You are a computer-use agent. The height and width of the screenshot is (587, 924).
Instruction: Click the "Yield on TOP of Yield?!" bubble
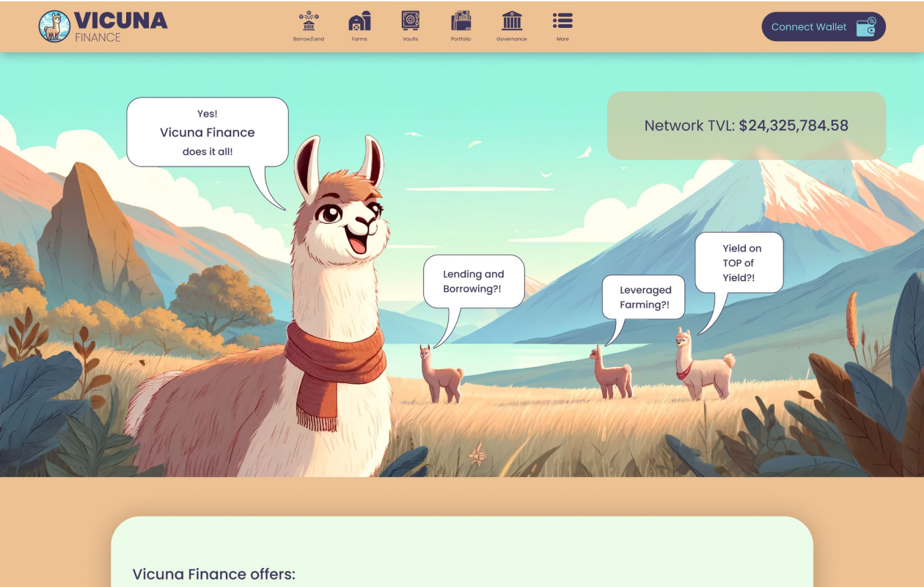click(x=738, y=263)
